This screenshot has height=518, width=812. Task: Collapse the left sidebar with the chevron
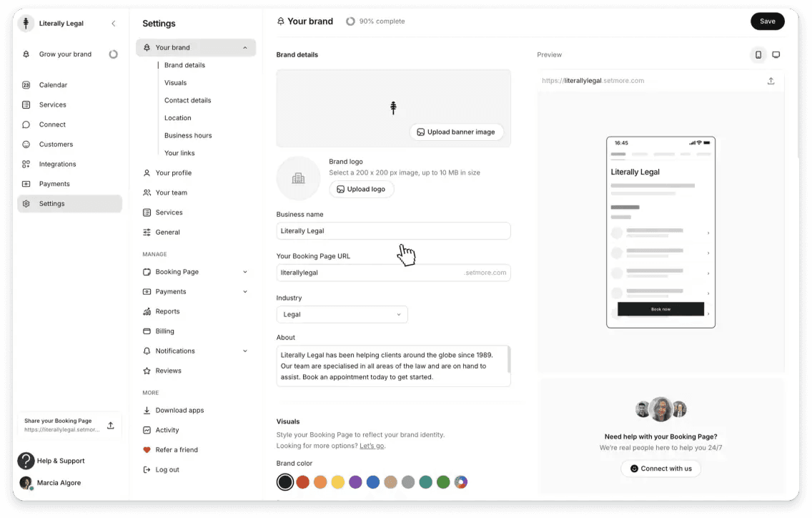[x=114, y=24]
